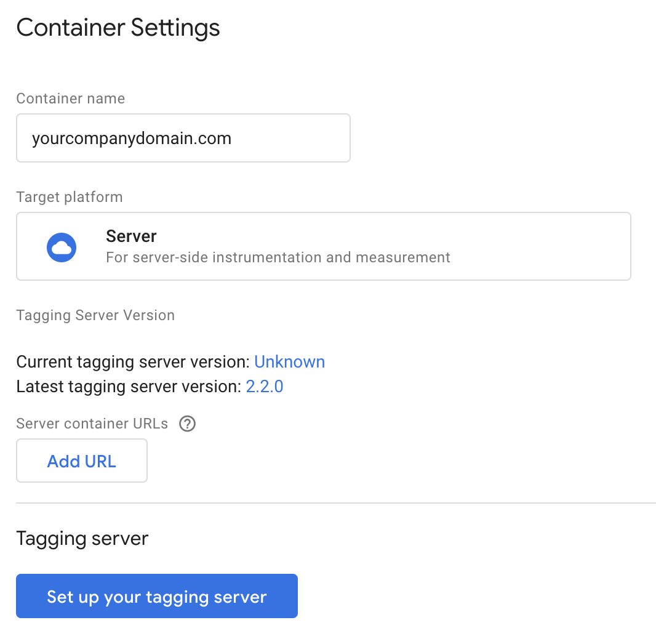Click the Latest tagging server version text
Image resolution: width=656 pixels, height=644 pixels.
[x=129, y=387]
